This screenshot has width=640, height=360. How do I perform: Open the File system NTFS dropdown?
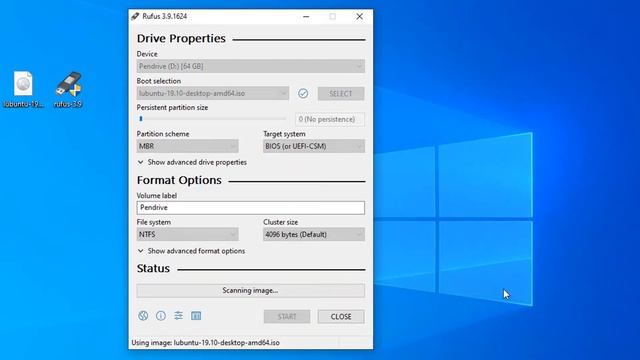pos(187,234)
